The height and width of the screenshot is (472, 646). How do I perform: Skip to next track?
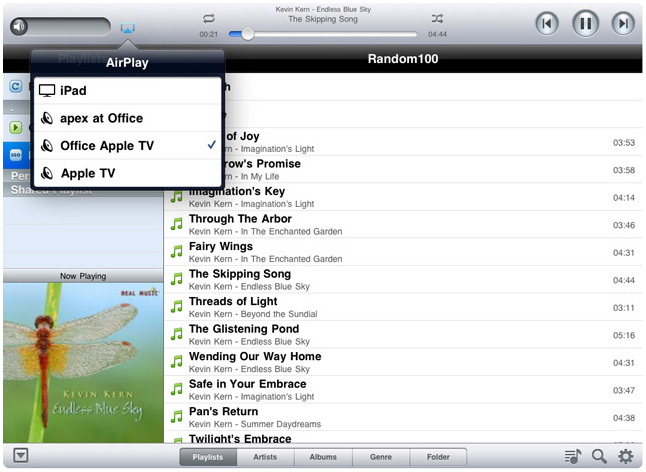(x=623, y=23)
